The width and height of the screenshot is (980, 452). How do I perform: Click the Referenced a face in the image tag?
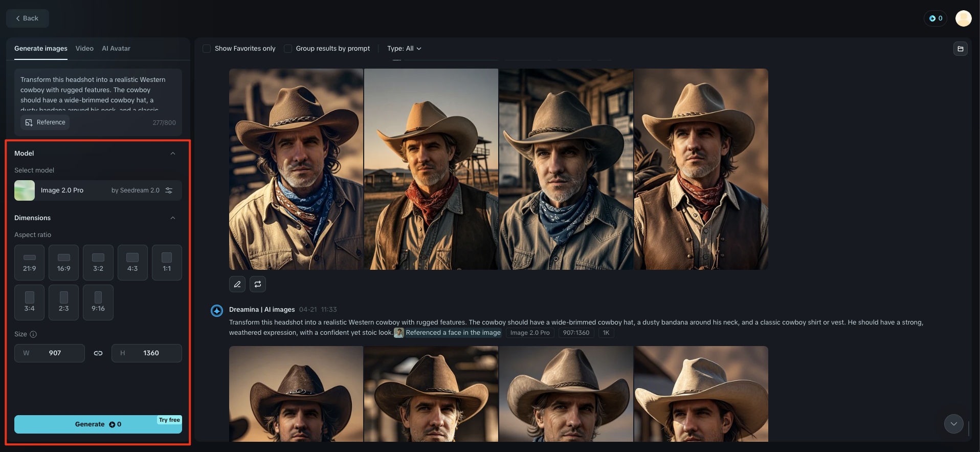click(x=453, y=333)
